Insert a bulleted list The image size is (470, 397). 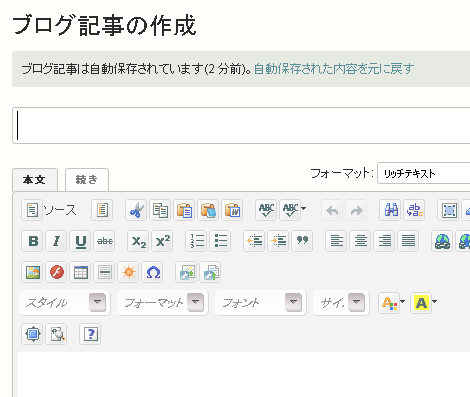click(220, 241)
